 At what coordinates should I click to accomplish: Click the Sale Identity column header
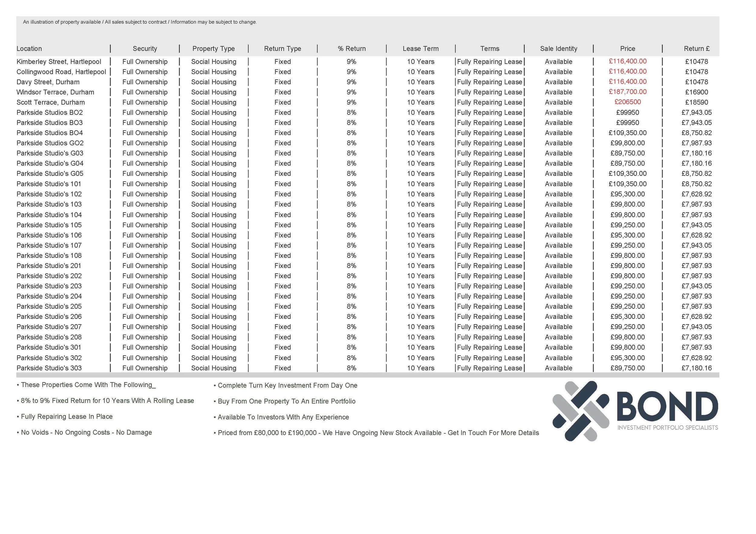tap(559, 49)
